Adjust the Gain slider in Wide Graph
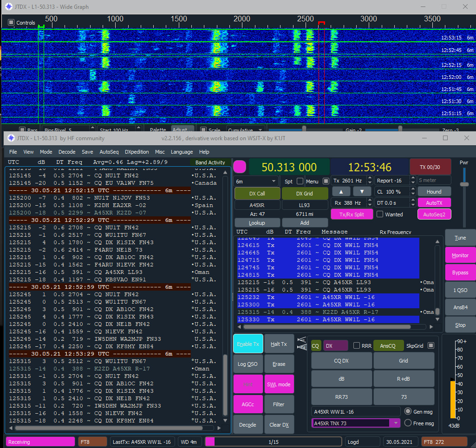The width and height of the screenshot is (476, 448). coord(304,129)
